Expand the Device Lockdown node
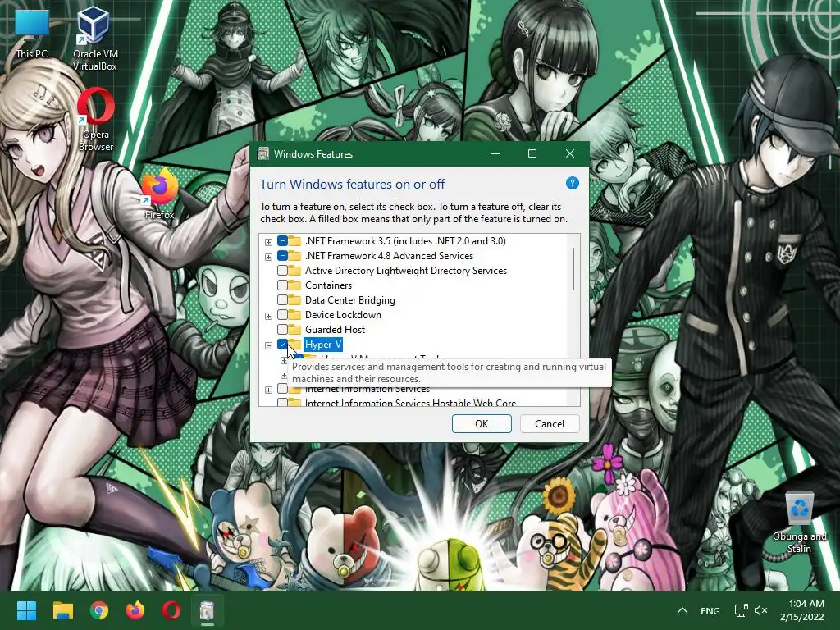Screen dimensions: 840x630 coord(268,316)
